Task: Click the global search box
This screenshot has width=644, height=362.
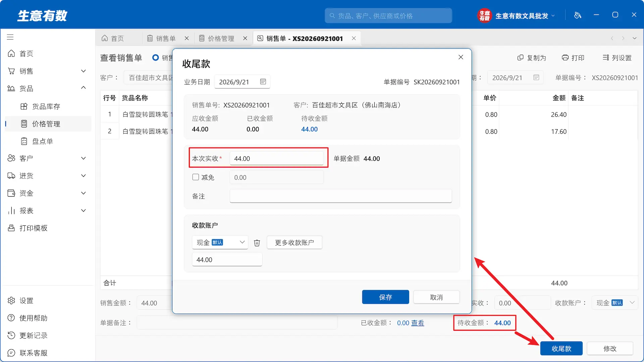Action: (x=388, y=16)
